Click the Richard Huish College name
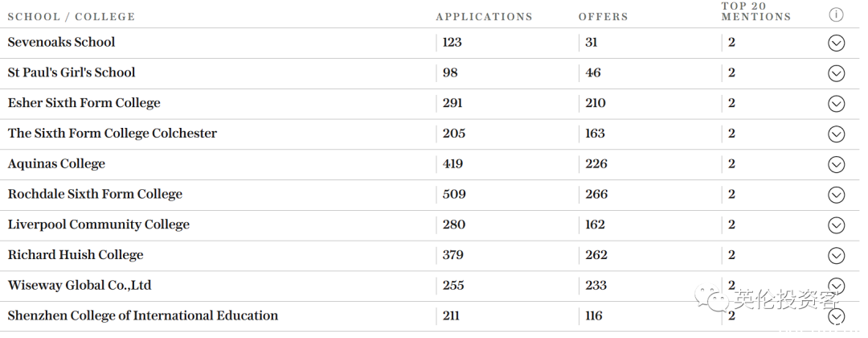 coord(76,255)
